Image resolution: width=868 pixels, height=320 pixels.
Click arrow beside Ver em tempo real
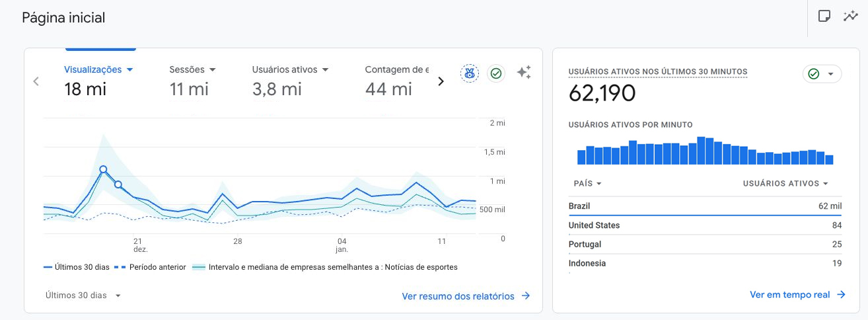point(841,295)
